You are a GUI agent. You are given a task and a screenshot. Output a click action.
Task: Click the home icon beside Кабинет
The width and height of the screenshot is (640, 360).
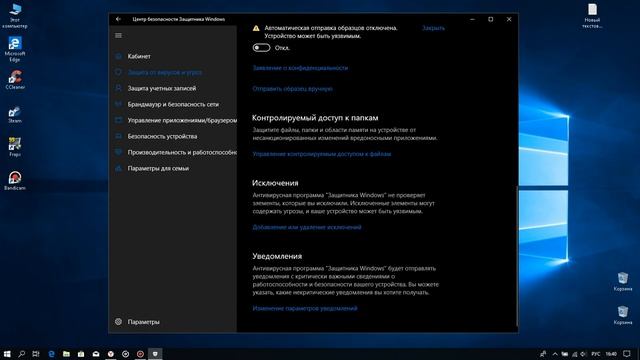118,56
